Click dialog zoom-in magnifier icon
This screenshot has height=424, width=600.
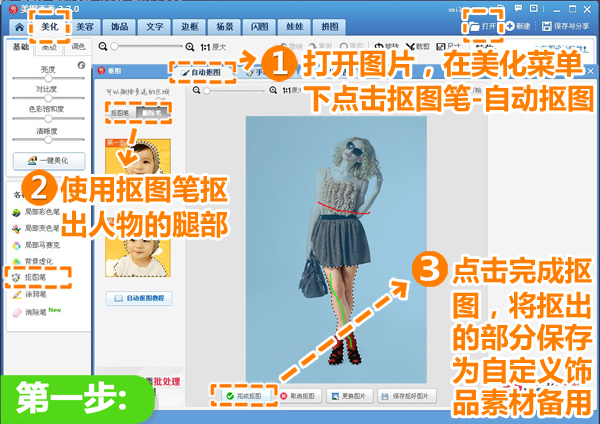[x=273, y=90]
